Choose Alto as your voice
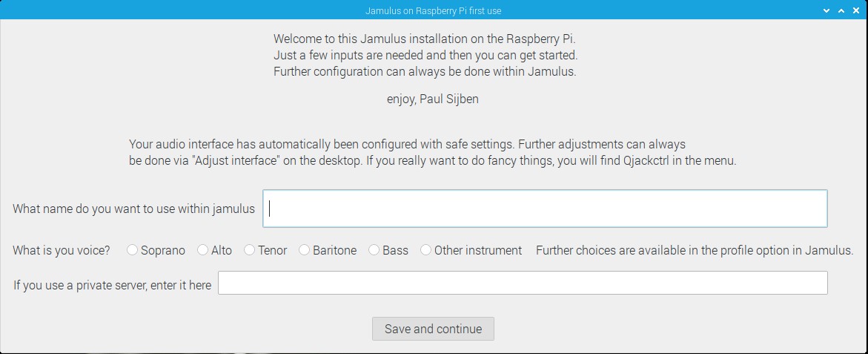This screenshot has width=868, height=354. (215, 250)
